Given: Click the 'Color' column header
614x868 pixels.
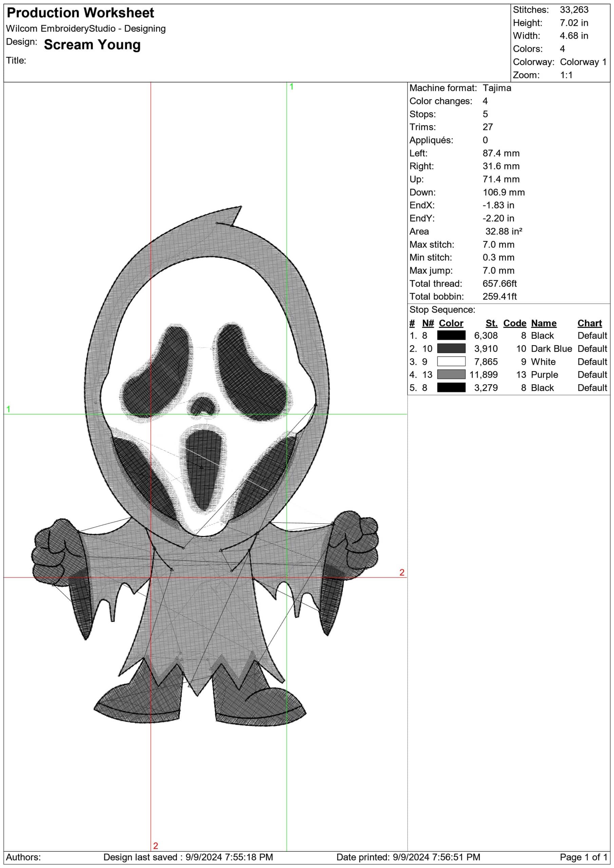Looking at the screenshot, I should pyautogui.click(x=451, y=323).
